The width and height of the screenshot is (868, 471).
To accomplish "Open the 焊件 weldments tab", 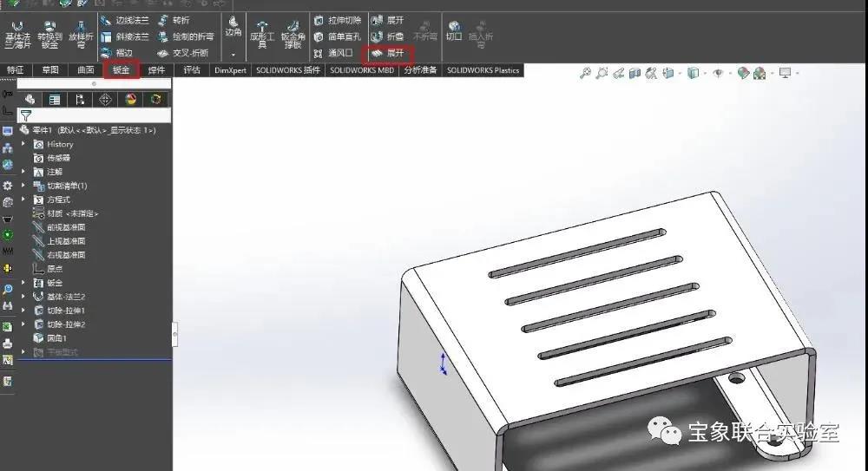I will pyautogui.click(x=156, y=70).
